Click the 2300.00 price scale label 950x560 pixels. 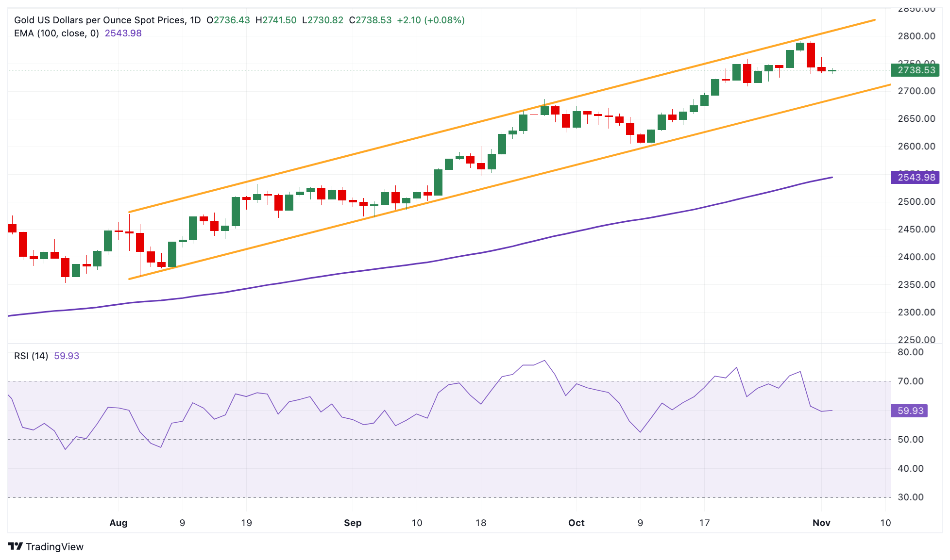(x=916, y=313)
